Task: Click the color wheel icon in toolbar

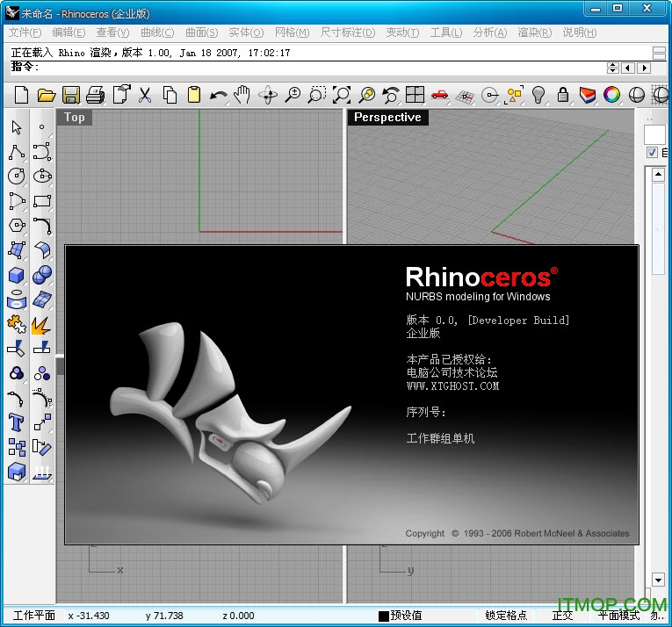Action: click(611, 95)
